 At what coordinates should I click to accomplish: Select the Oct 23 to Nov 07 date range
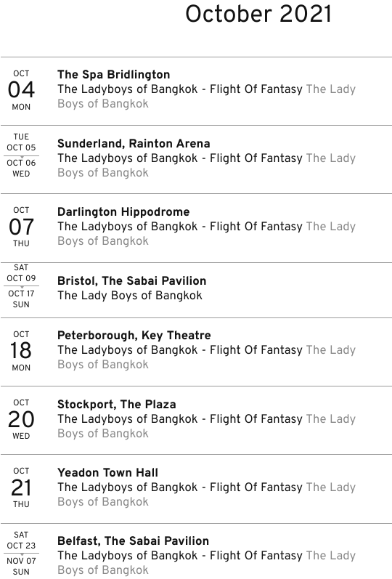21,553
